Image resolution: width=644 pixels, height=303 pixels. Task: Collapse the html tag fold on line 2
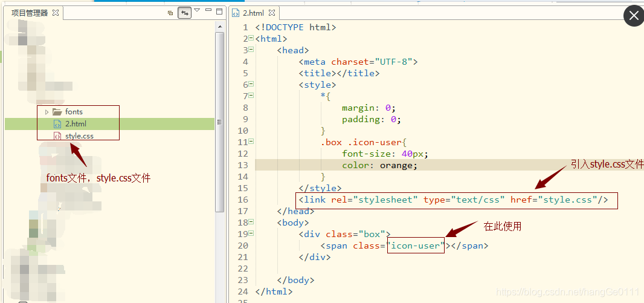tap(251, 38)
